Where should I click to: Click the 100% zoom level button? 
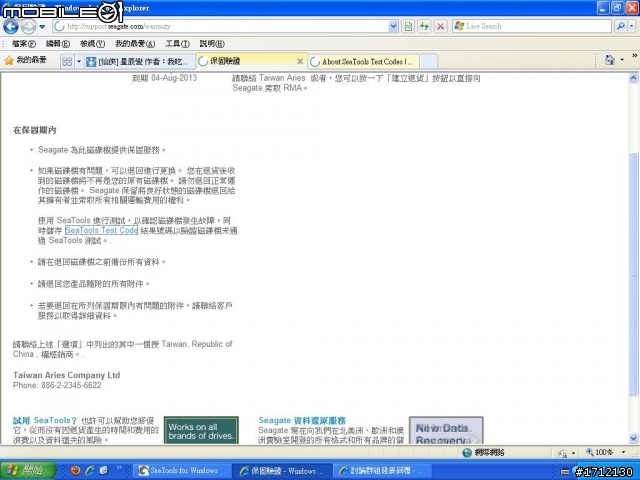click(600, 452)
